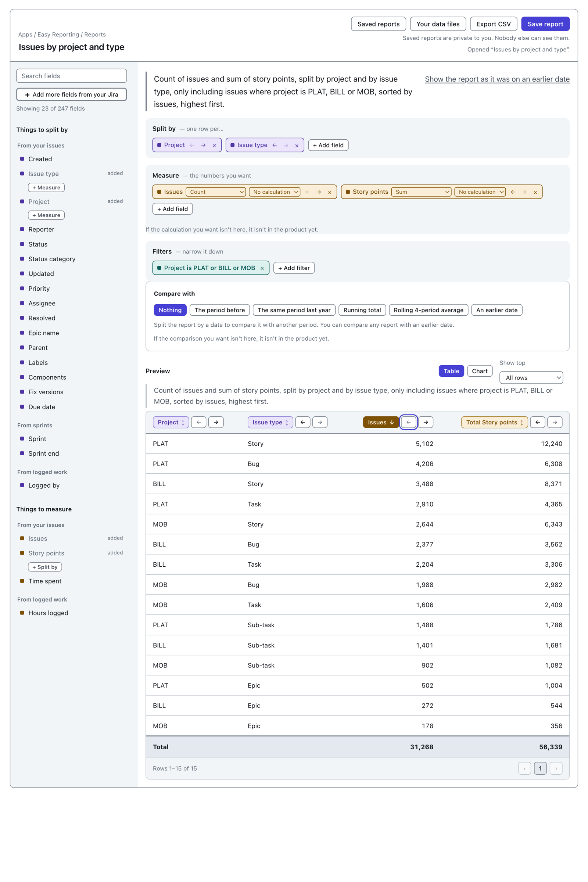Open Issues No calculation dropdown
The height and width of the screenshot is (882, 588).
point(275,192)
